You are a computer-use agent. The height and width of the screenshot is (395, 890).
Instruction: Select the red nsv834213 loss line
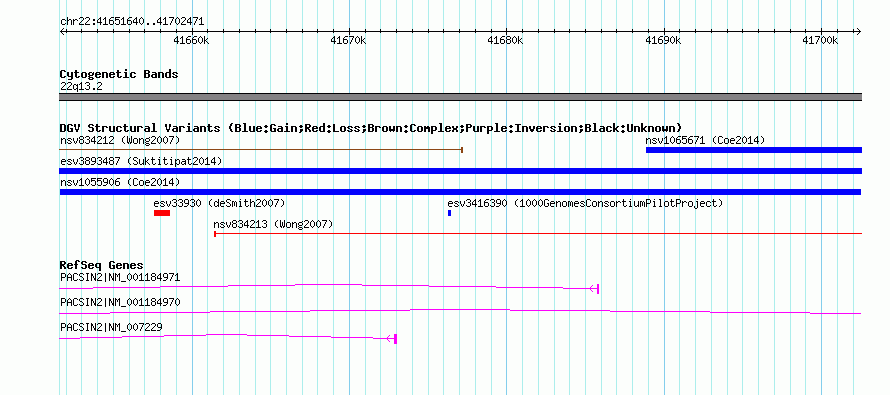[538, 233]
